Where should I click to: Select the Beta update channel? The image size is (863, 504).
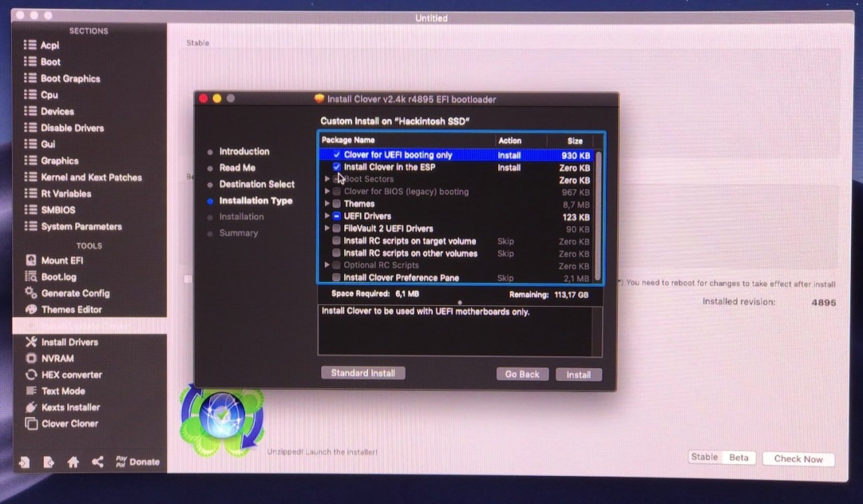pos(738,457)
